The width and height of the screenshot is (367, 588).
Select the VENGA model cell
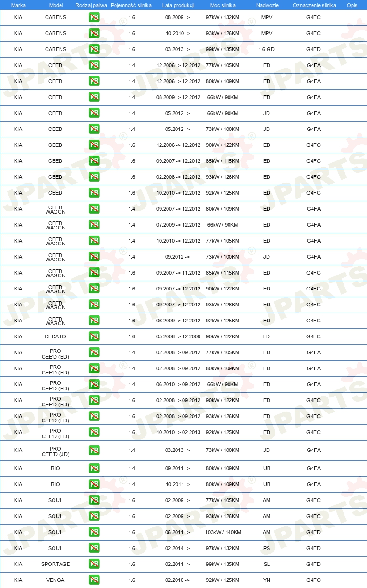[x=55, y=580]
